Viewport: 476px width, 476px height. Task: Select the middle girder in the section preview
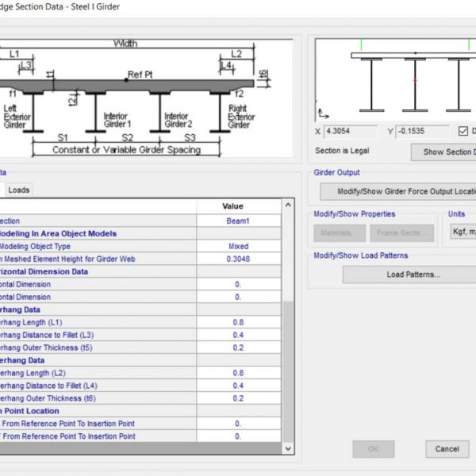(414, 84)
